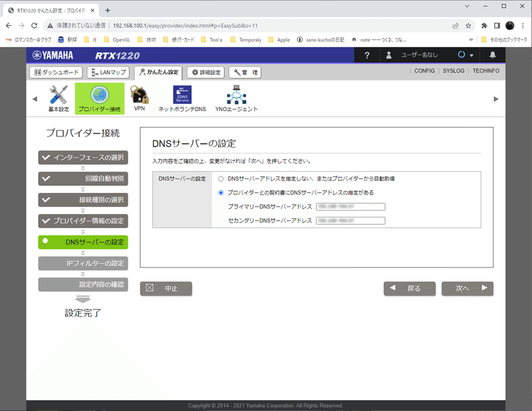Click the help question mark icon
Screen dimensions: 532x411
[x=367, y=55]
